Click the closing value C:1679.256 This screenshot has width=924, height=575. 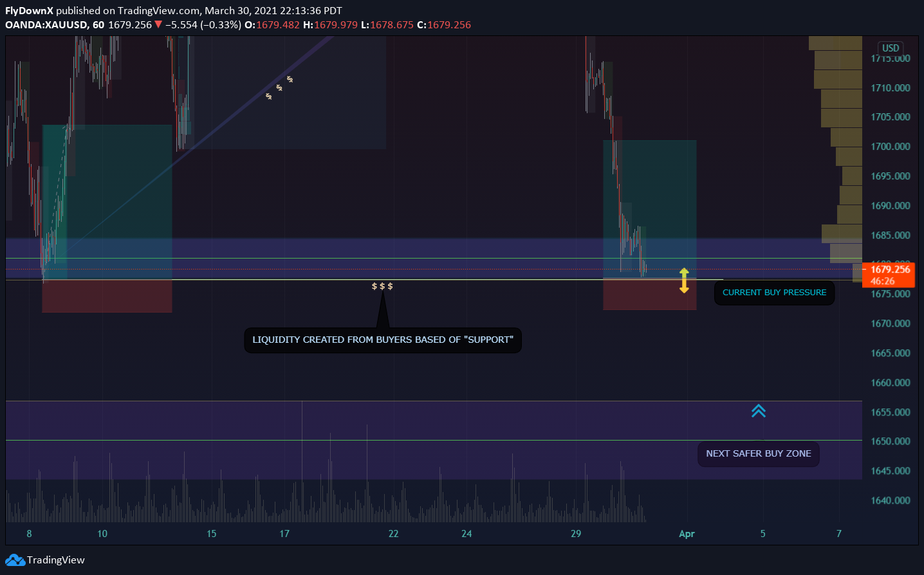click(x=444, y=24)
